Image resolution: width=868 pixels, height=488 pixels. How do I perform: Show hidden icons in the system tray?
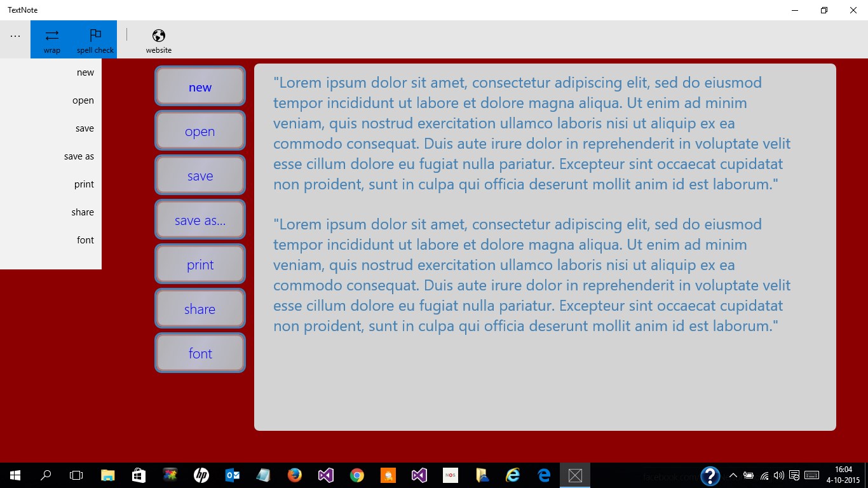[733, 475]
